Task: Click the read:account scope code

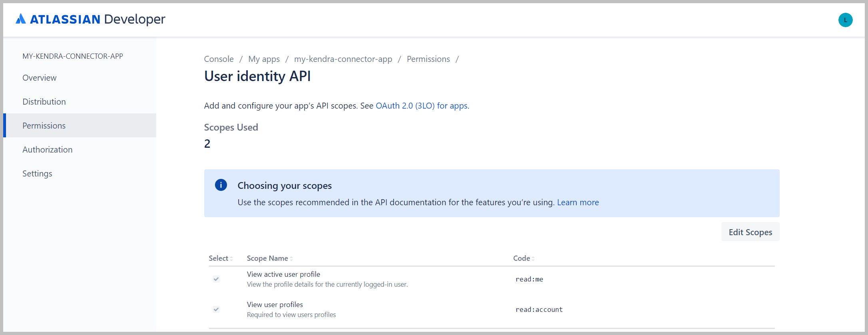Action: pyautogui.click(x=539, y=309)
